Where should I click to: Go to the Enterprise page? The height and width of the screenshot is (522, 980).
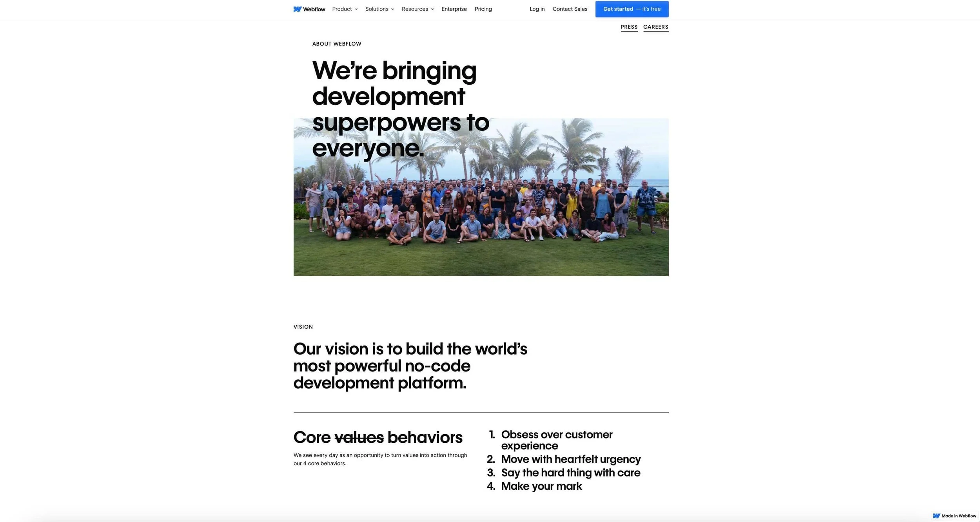(x=454, y=9)
